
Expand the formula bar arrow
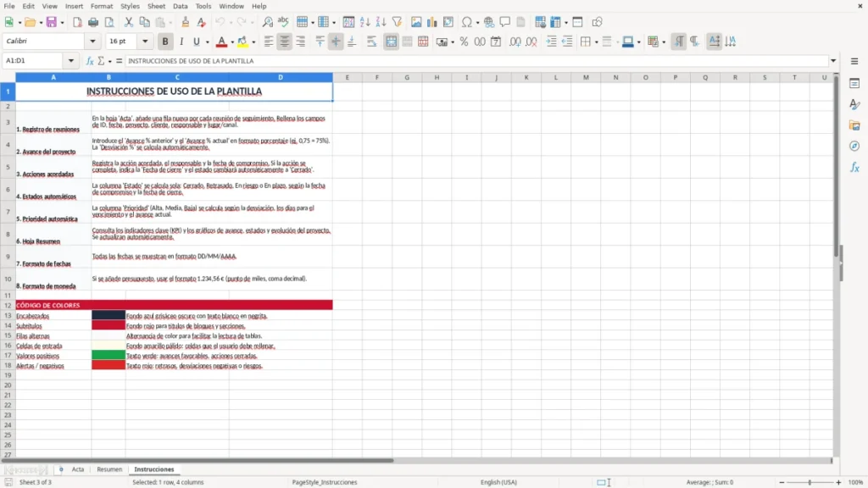833,61
